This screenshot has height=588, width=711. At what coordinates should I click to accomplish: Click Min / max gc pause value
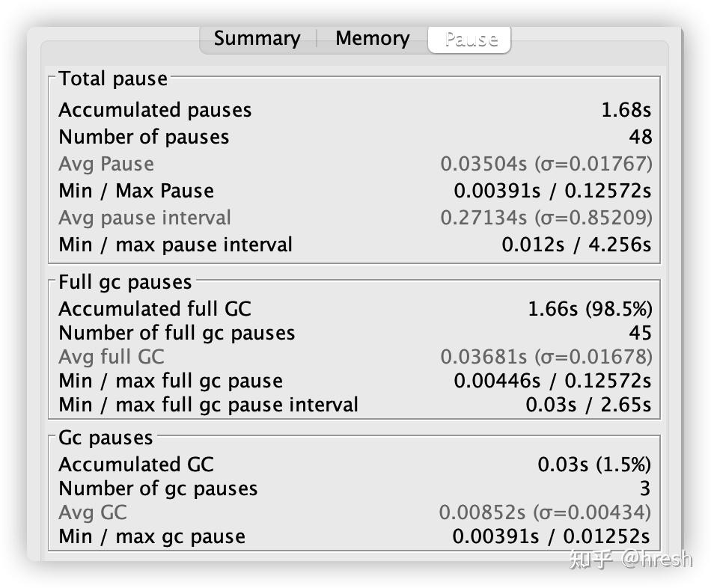point(552,536)
